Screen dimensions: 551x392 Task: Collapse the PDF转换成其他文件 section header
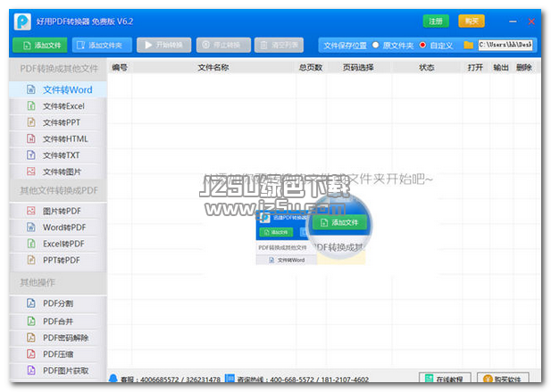point(58,69)
